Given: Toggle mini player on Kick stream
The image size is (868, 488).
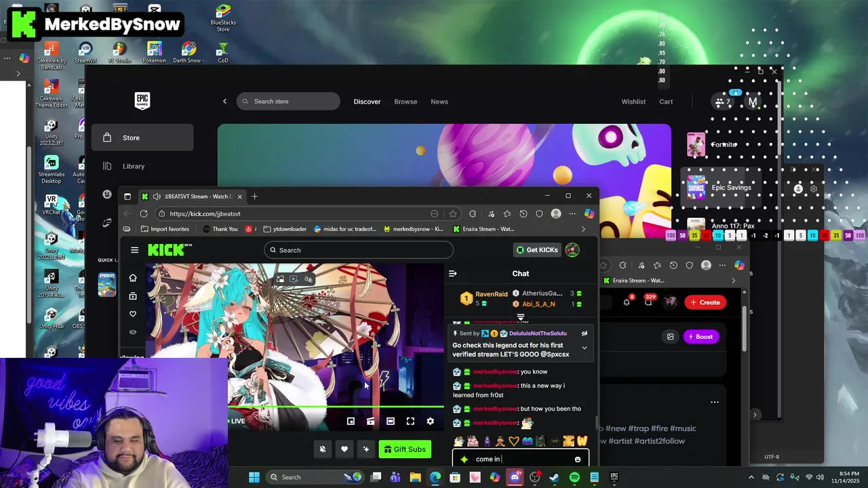Looking at the screenshot, I should point(351,422).
